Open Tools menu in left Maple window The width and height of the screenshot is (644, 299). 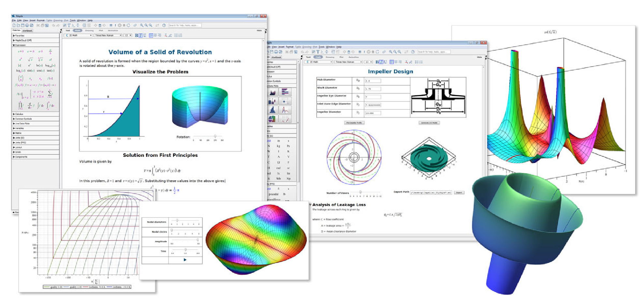pos(73,20)
